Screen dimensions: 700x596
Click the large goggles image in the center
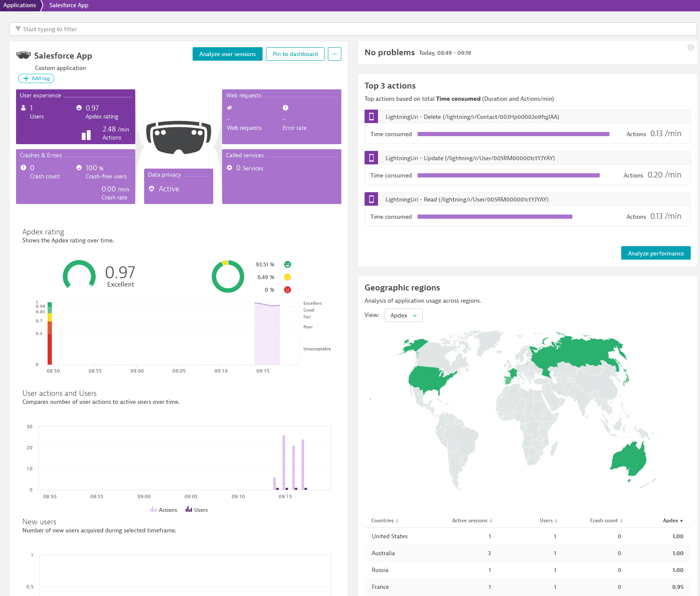click(x=179, y=138)
